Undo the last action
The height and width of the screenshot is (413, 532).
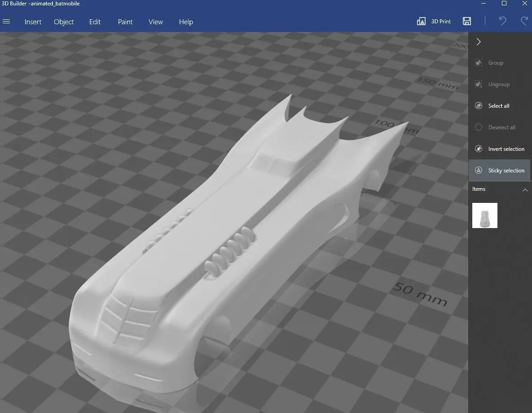point(502,21)
